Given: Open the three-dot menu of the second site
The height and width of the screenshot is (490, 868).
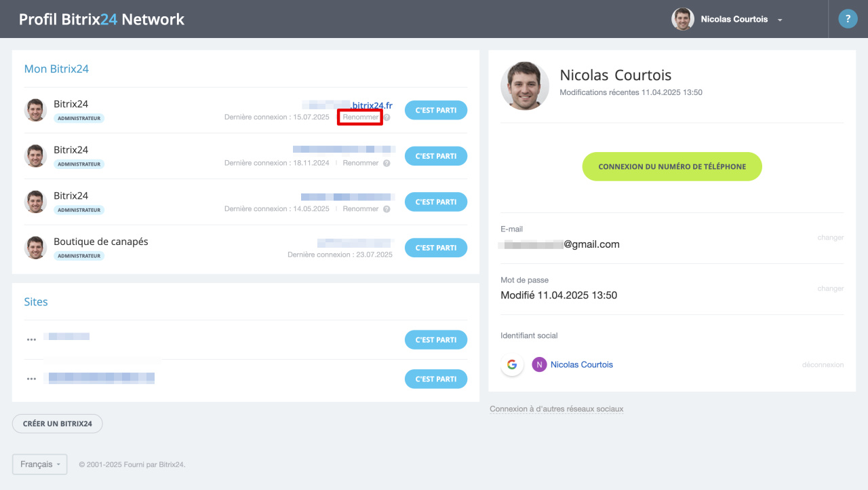Looking at the screenshot, I should pyautogui.click(x=31, y=379).
